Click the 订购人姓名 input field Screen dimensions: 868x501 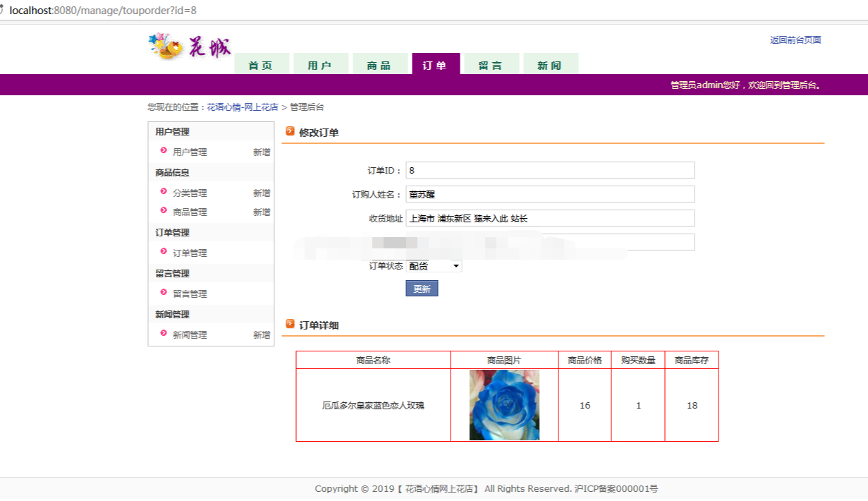point(550,194)
